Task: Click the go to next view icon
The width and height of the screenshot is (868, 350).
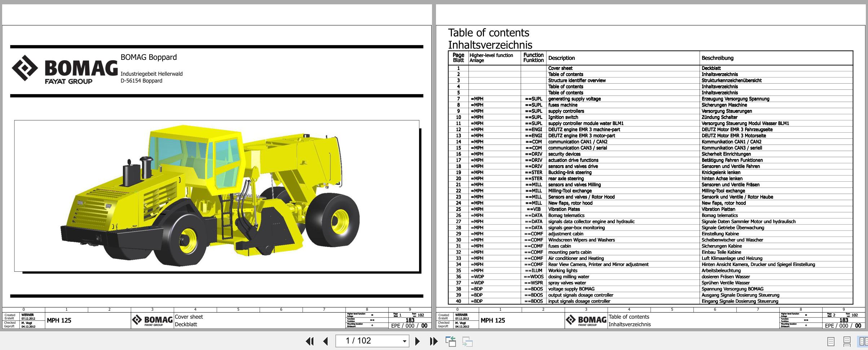Action: [467, 341]
